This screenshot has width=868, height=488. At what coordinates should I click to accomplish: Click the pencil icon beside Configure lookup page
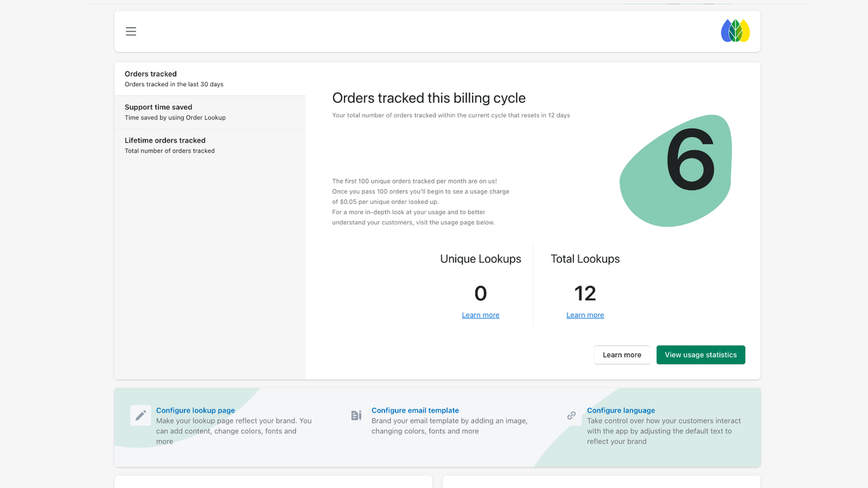[x=140, y=415]
